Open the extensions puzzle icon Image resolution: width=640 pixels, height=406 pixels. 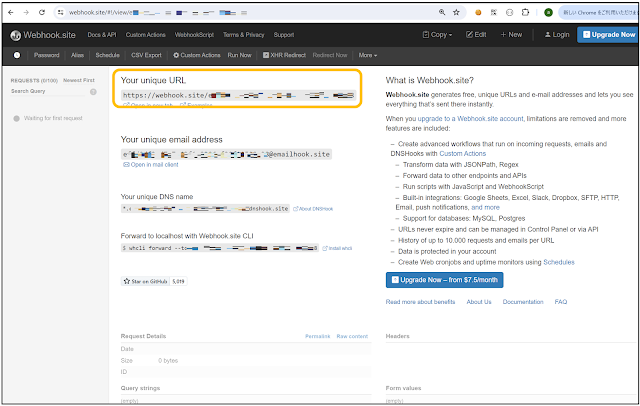pos(526,12)
